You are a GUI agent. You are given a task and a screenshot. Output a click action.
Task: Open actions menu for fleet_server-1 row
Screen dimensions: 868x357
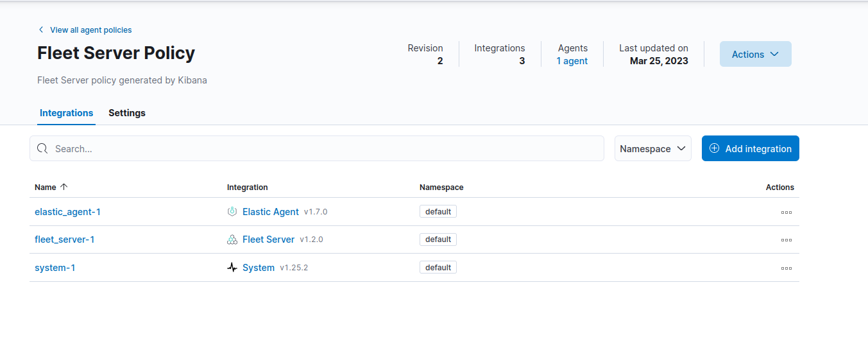coord(787,239)
